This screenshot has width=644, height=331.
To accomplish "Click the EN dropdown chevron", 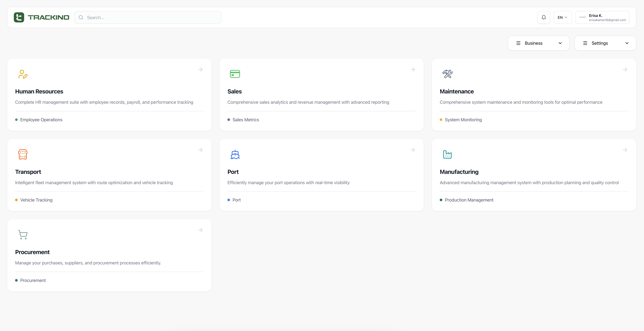I will (x=566, y=18).
